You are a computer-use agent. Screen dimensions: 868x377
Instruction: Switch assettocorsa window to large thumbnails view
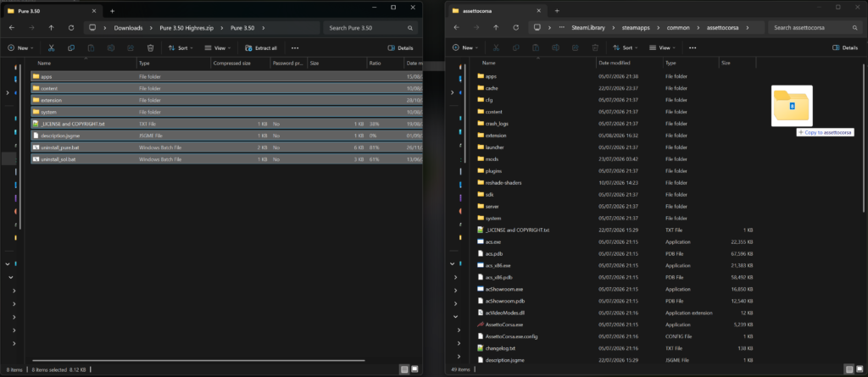(859, 369)
